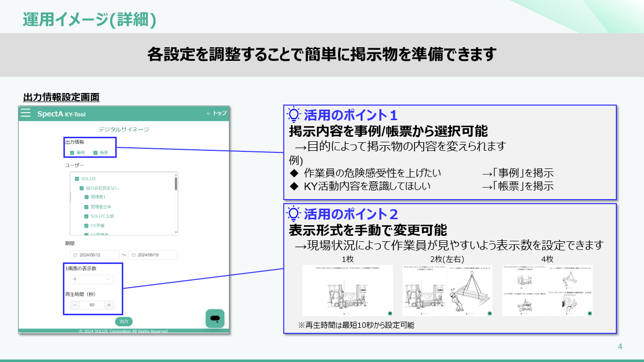Toggle the 管理者全体 checkbox

pyautogui.click(x=87, y=207)
